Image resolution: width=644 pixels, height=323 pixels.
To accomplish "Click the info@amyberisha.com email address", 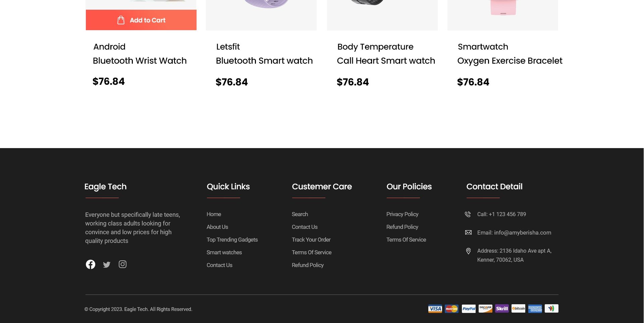I will pyautogui.click(x=522, y=233).
